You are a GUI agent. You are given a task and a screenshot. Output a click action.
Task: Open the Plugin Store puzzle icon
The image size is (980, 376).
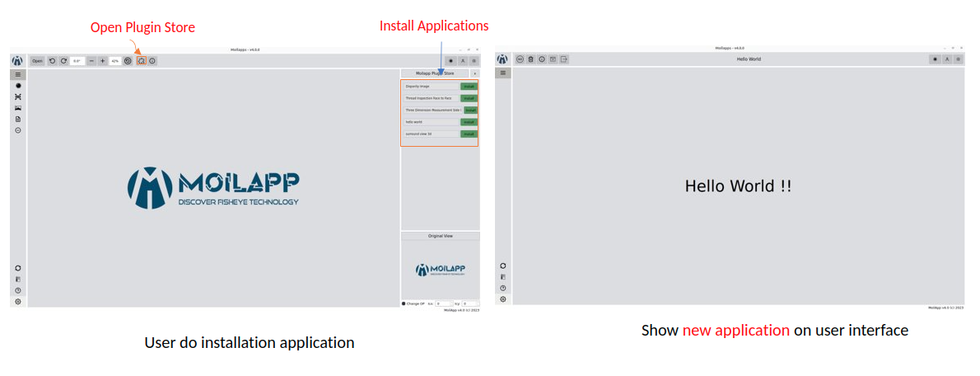click(x=142, y=61)
